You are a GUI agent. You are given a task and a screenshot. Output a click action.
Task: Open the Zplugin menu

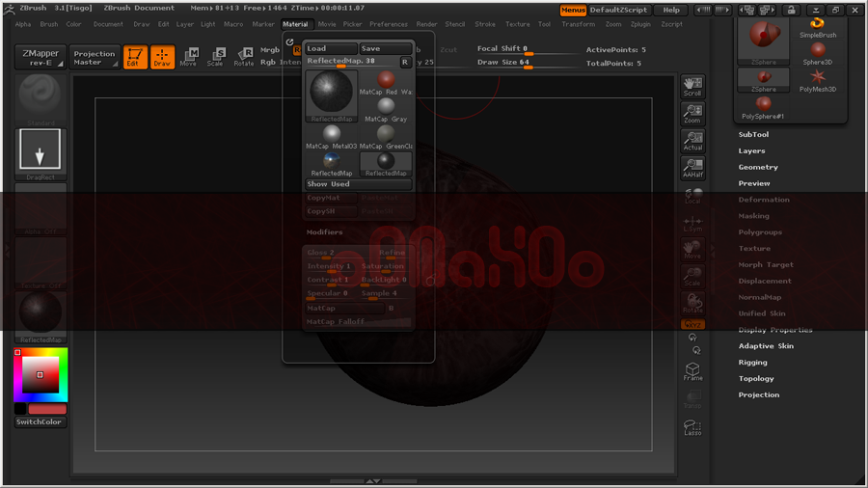coord(640,24)
